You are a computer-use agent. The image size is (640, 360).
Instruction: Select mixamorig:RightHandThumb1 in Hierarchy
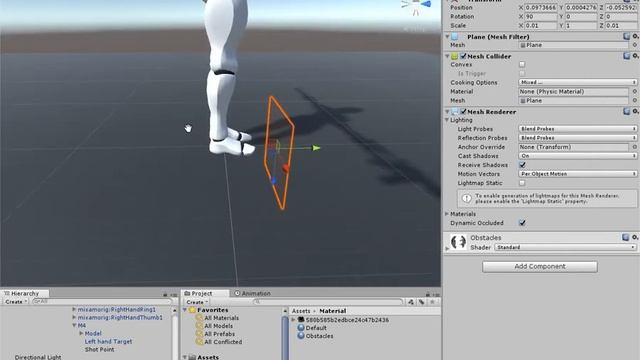120,318
